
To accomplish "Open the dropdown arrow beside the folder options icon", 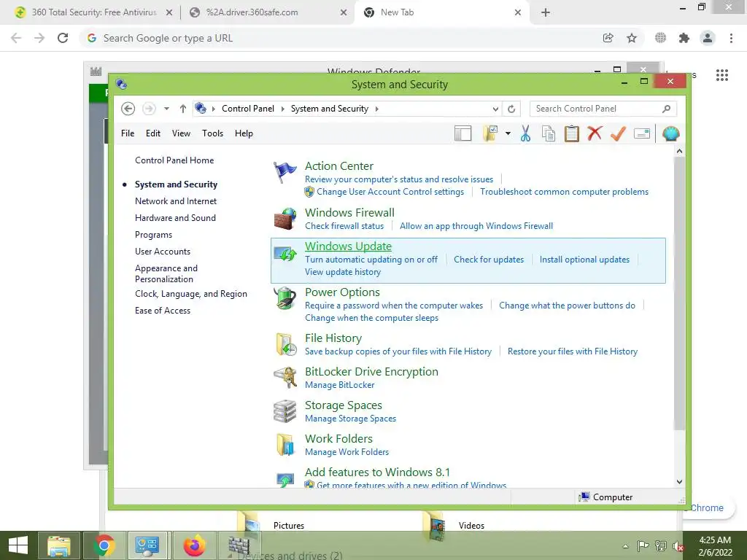I will 508,133.
